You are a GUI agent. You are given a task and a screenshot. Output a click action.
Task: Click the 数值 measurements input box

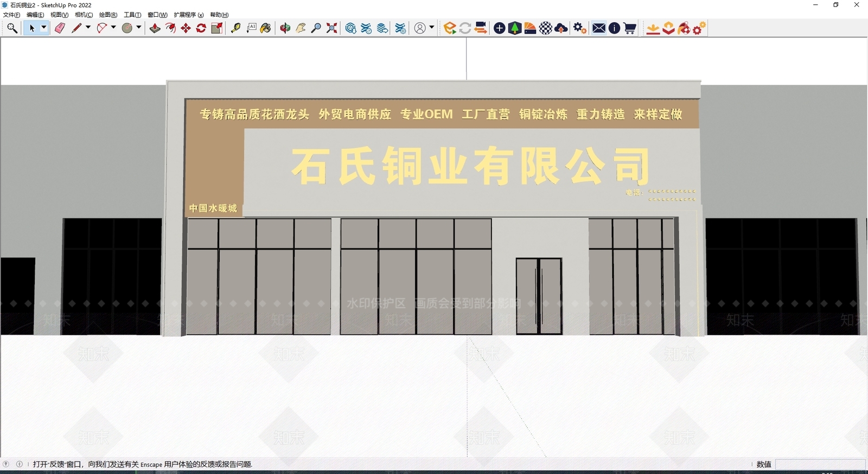click(820, 464)
